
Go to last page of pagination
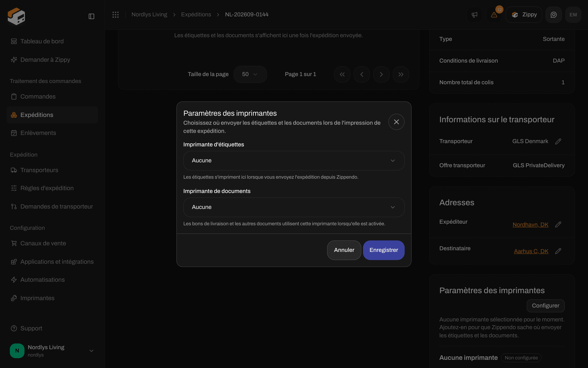pyautogui.click(x=401, y=74)
